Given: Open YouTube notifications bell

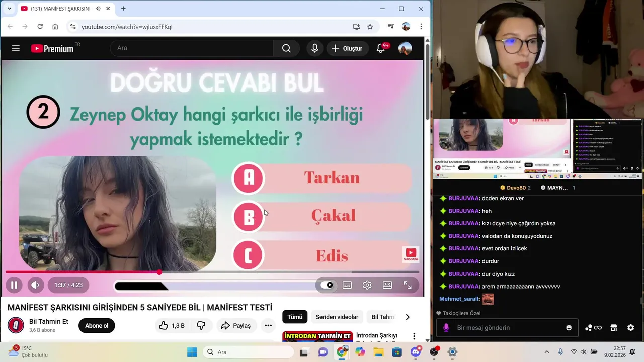Looking at the screenshot, I should point(381,48).
